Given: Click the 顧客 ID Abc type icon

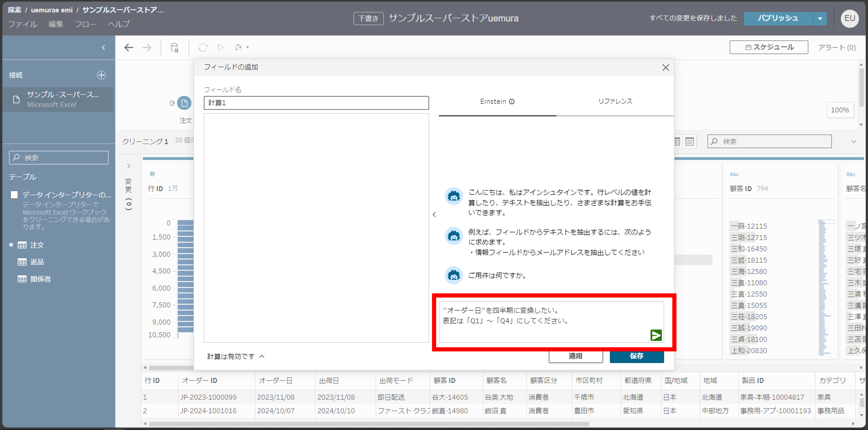Looking at the screenshot, I should pos(734,174).
